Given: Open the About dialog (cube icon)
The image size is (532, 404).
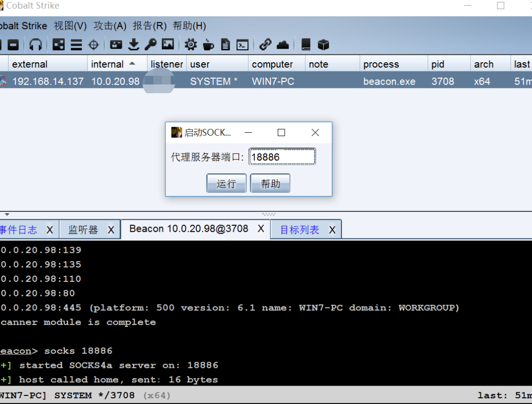Looking at the screenshot, I should tap(323, 44).
